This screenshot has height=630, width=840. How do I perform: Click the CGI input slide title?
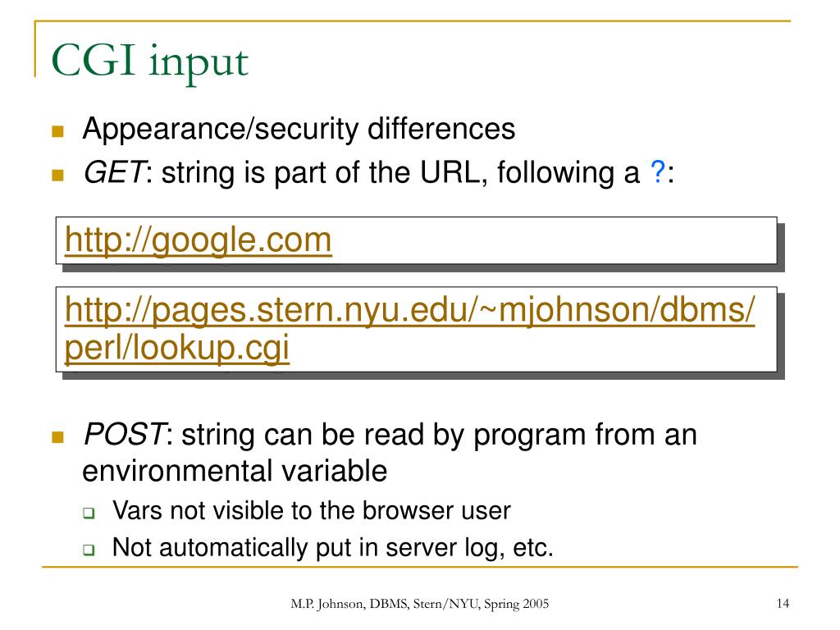tap(149, 62)
